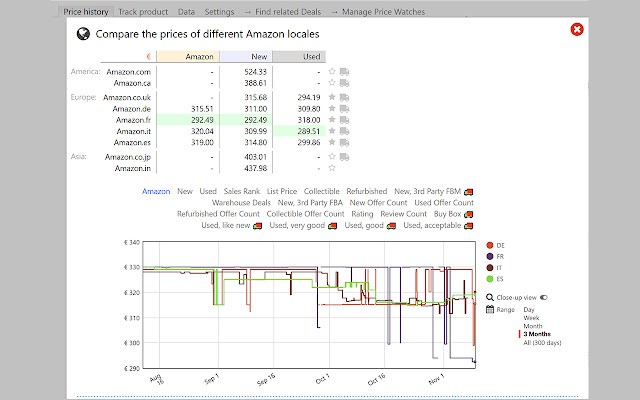Toggle the Close-up view switch

point(544,297)
